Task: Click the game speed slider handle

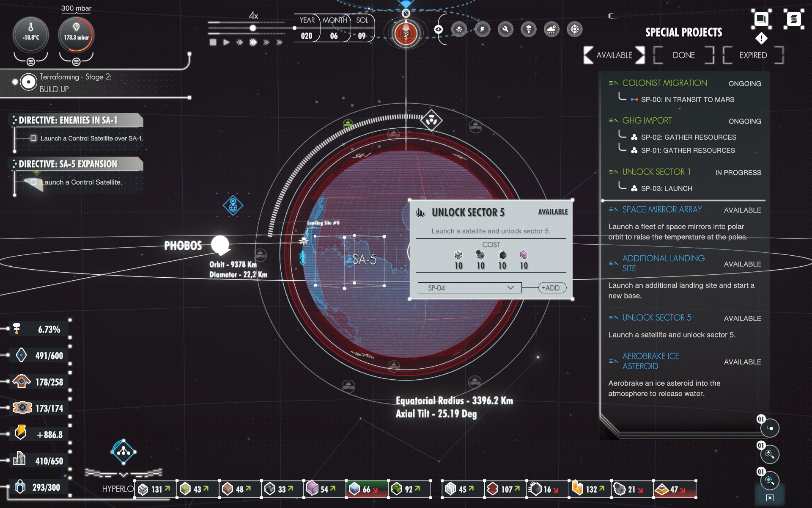Action: 252,28
